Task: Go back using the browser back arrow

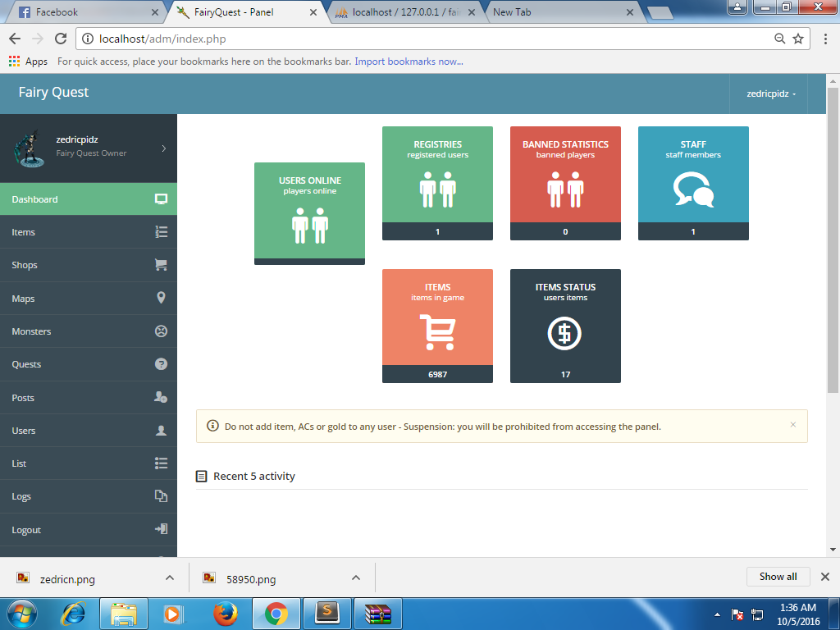Action: pyautogui.click(x=15, y=39)
